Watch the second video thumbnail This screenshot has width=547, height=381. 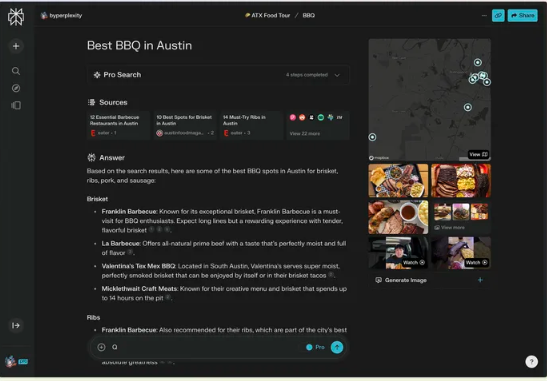[461, 253]
